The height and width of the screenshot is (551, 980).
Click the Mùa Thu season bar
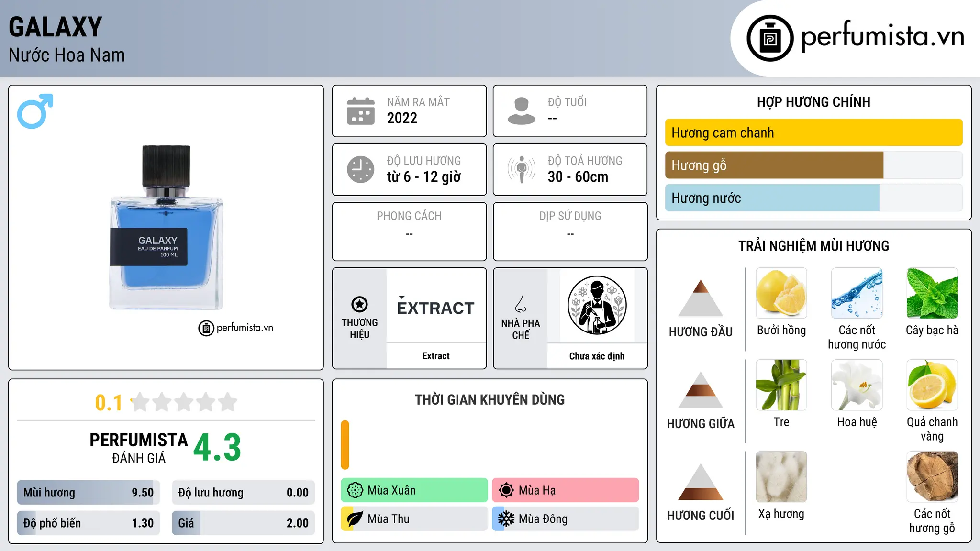[x=414, y=519]
